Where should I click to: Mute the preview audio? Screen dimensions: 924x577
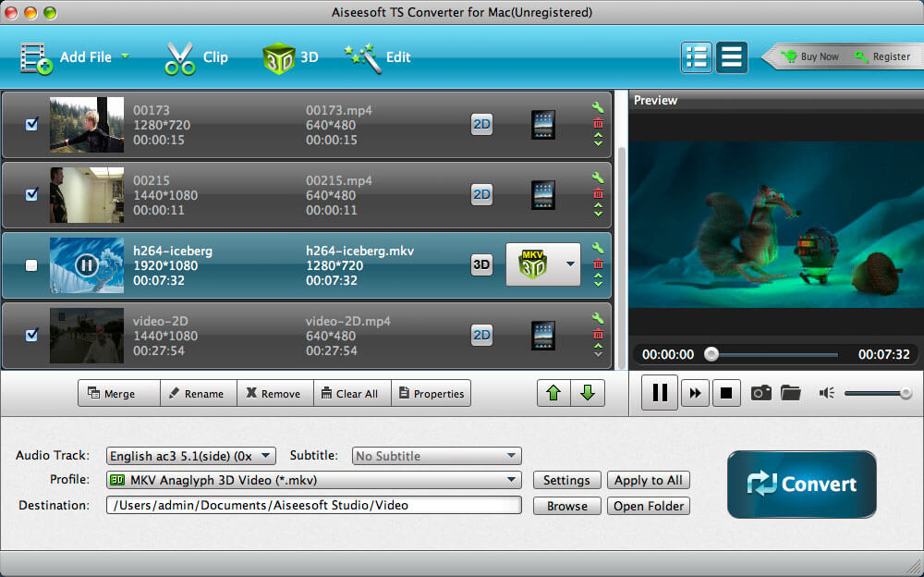click(x=825, y=392)
